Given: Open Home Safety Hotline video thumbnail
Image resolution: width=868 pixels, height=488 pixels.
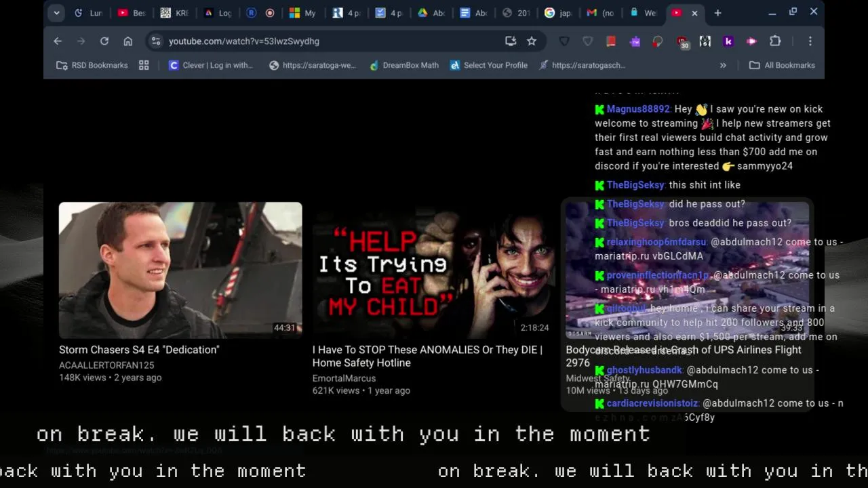Looking at the screenshot, I should (x=434, y=270).
